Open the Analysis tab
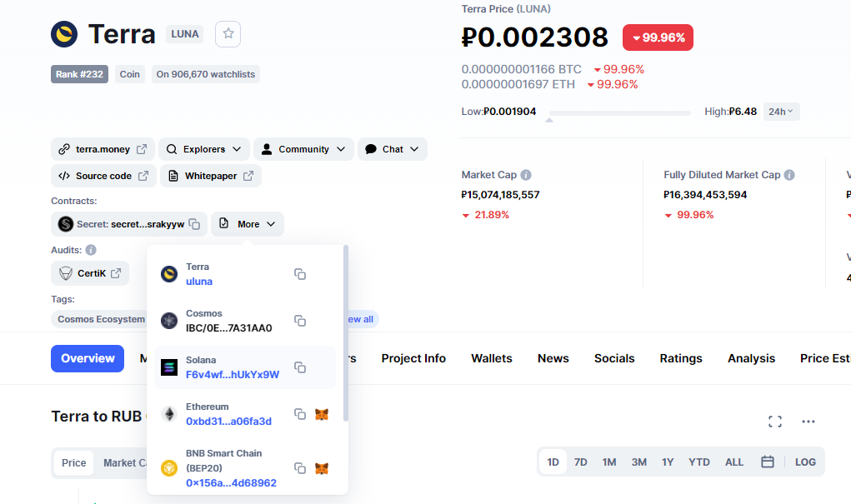Viewport: 851px width, 504px height. coord(751,358)
